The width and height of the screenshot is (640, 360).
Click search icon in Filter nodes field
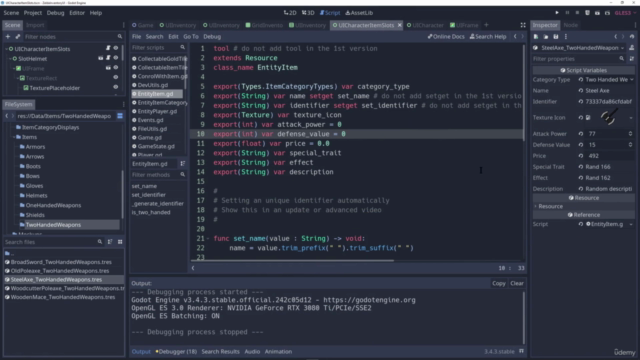tap(120, 37)
